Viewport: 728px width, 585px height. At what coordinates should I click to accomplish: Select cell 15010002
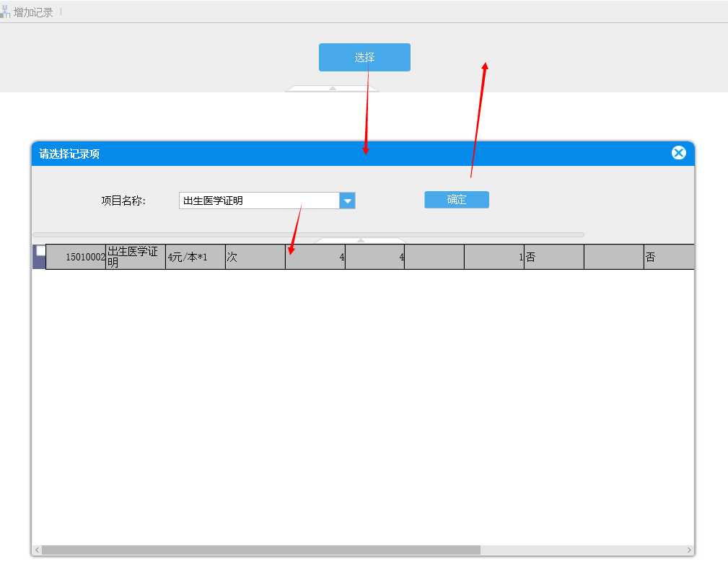pyautogui.click(x=76, y=257)
